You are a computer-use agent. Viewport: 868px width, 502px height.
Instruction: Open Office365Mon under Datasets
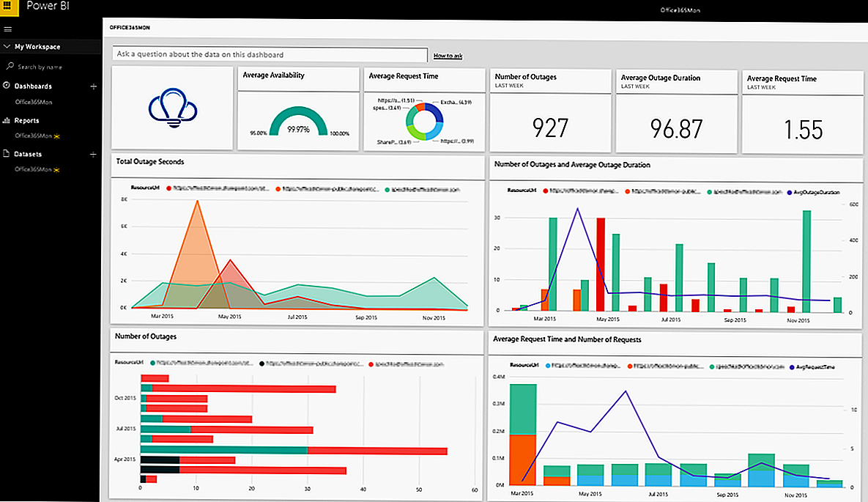(33, 169)
